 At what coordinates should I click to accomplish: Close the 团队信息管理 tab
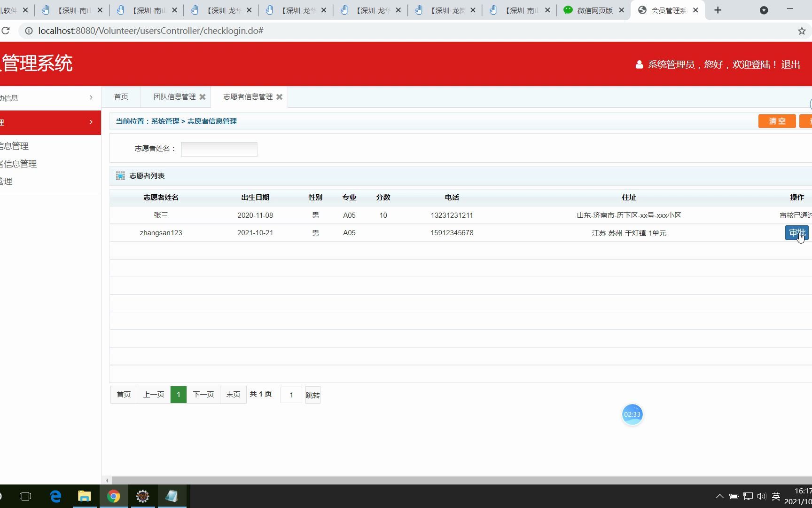(203, 97)
